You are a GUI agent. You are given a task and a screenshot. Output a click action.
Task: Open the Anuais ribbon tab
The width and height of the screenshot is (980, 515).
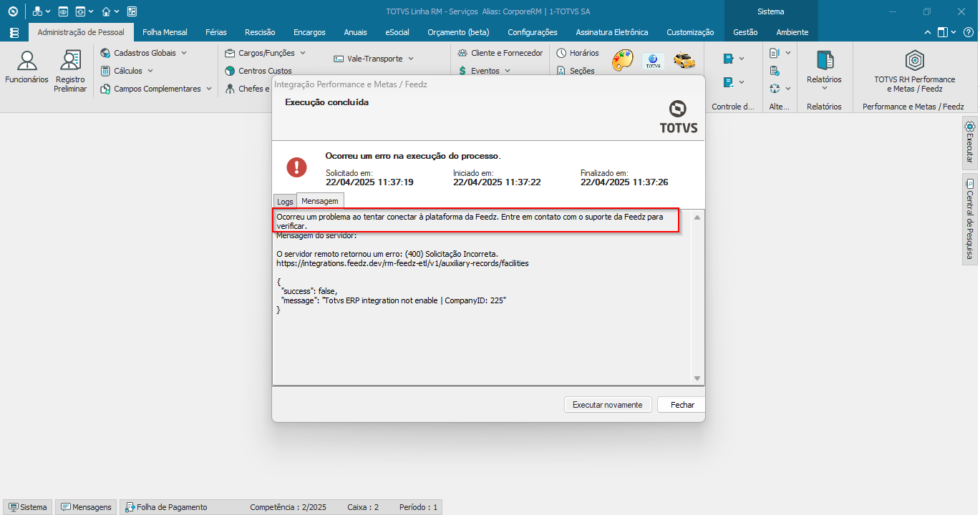point(355,32)
